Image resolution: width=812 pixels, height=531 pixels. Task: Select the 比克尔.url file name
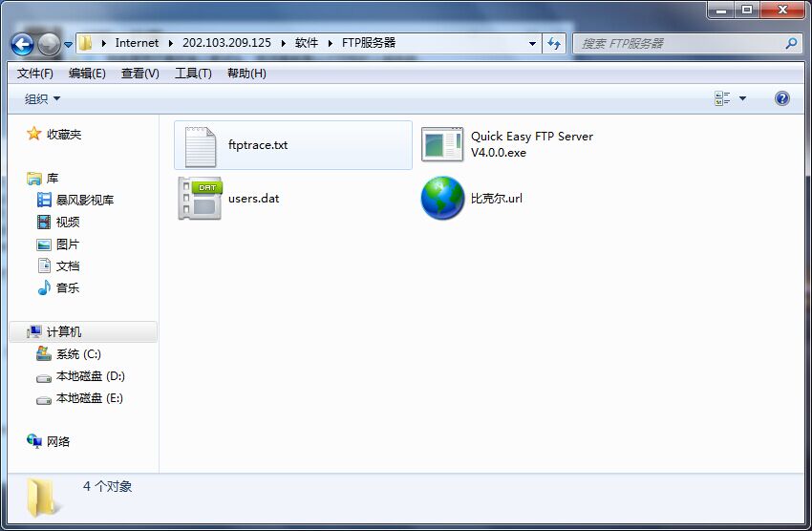[497, 199]
